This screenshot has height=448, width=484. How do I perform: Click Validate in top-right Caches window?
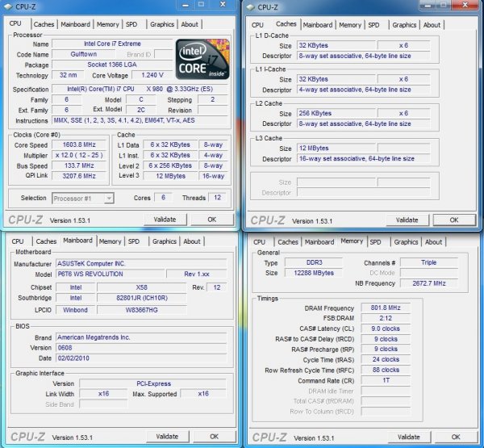coord(407,220)
